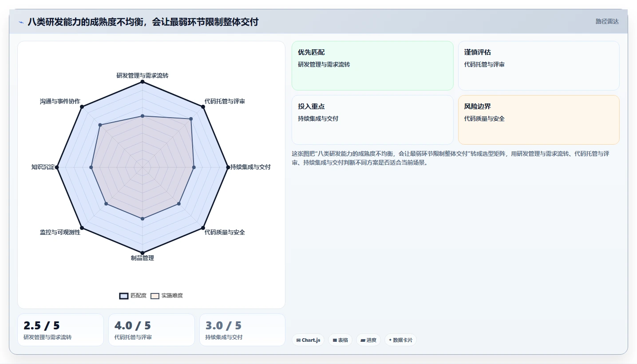Viewport: 637px width, 364px height.
Task: Click the 路径雷达 label in header
Action: click(607, 21)
